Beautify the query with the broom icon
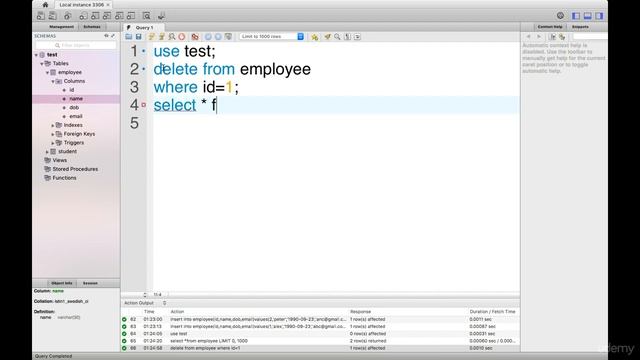Viewport: 640px width, 360px height. point(327,37)
